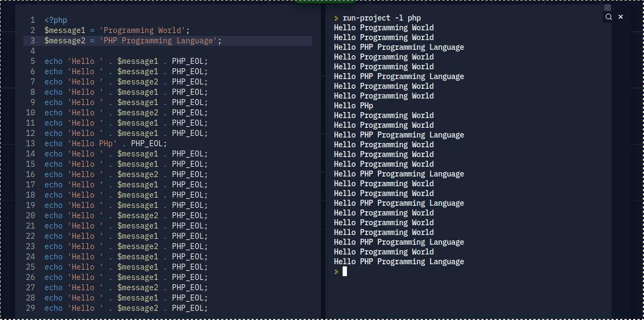The image size is (644, 320).
Task: Click the first terminal output line
Action: point(384,28)
